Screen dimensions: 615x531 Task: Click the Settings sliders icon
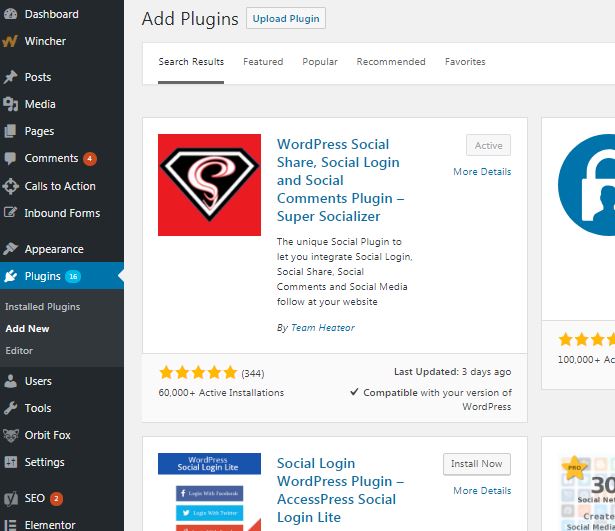tap(11, 462)
